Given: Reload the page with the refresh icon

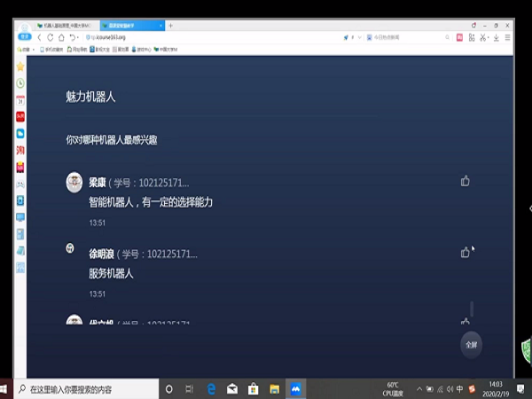Looking at the screenshot, I should click(x=51, y=37).
